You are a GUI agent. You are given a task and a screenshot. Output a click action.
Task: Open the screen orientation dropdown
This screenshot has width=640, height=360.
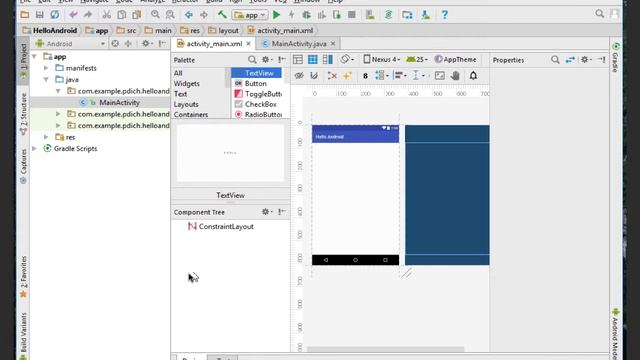pos(347,60)
